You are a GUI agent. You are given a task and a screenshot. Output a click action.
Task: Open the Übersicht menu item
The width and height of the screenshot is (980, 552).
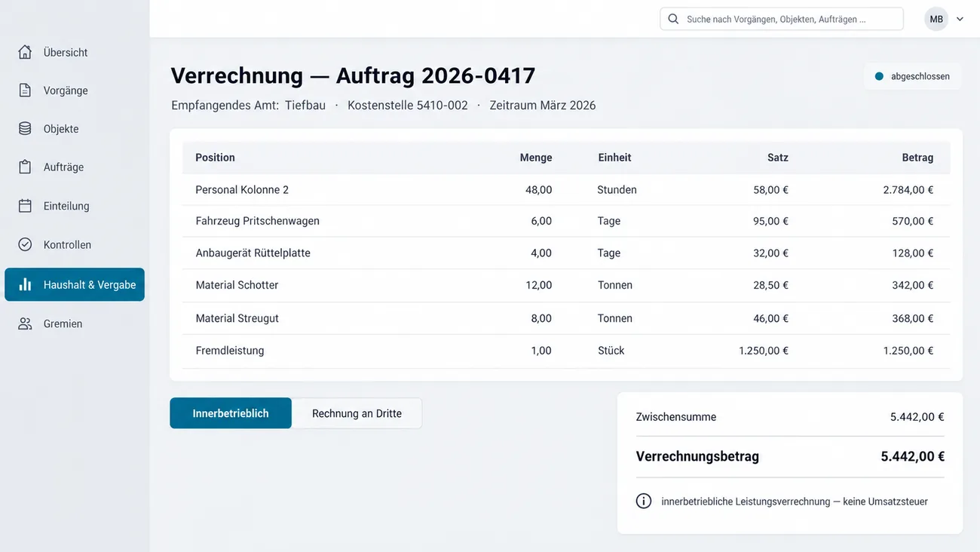point(75,52)
